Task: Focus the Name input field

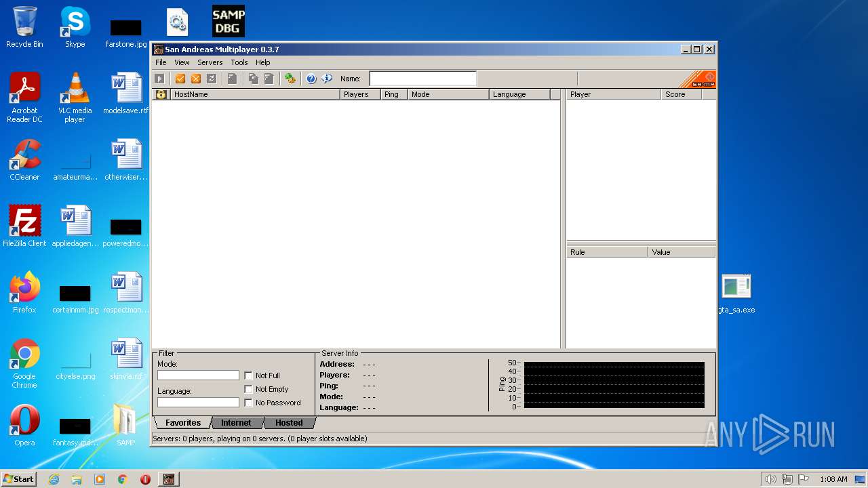Action: pos(423,79)
